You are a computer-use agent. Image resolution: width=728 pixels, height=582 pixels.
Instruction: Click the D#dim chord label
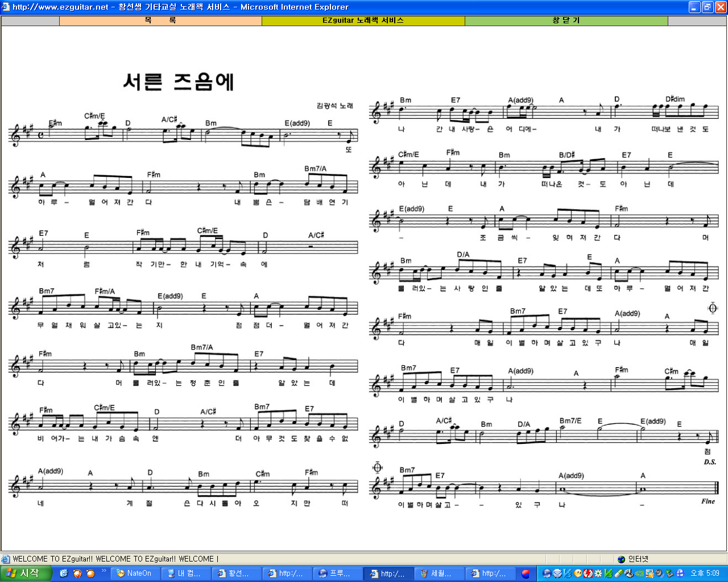click(675, 99)
